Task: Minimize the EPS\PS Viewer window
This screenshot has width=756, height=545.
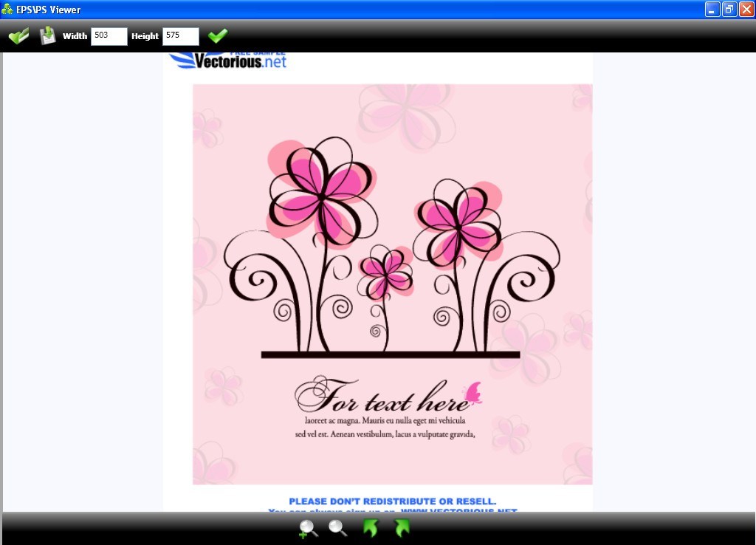Action: pyautogui.click(x=712, y=9)
